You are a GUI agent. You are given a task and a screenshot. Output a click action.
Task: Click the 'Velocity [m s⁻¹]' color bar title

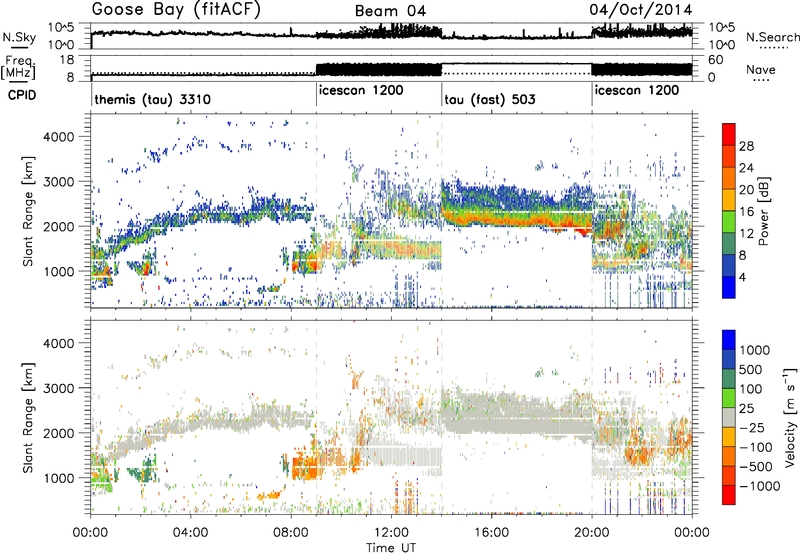pos(790,417)
